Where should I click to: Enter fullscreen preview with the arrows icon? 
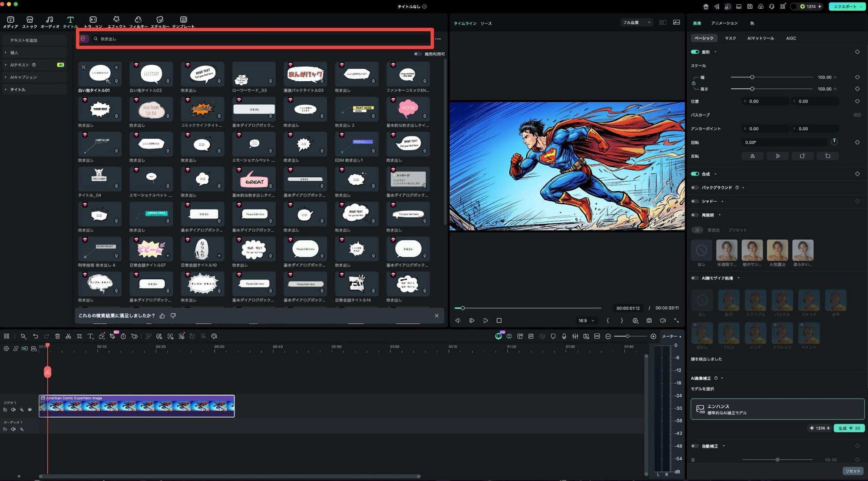[x=677, y=321]
